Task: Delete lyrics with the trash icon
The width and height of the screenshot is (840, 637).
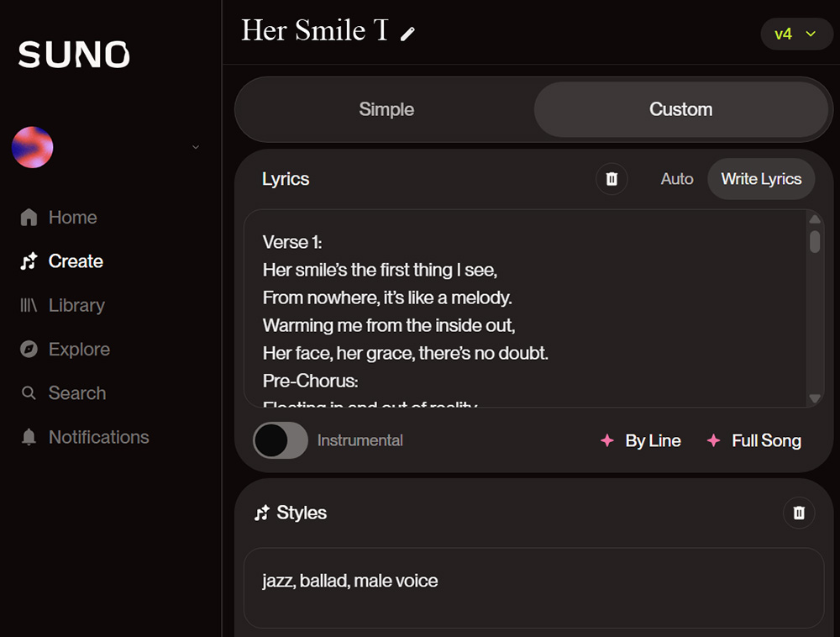Action: click(x=612, y=179)
